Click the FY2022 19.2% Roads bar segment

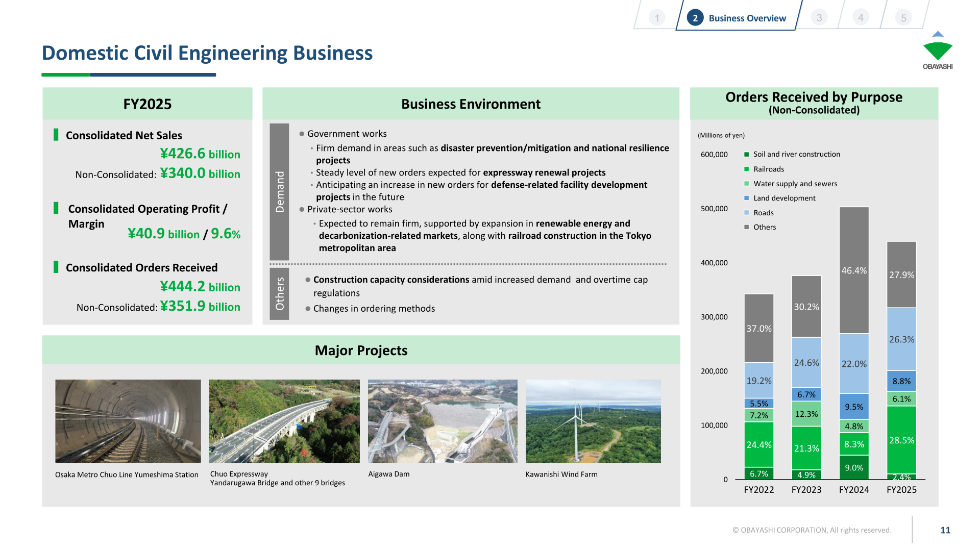click(x=759, y=381)
